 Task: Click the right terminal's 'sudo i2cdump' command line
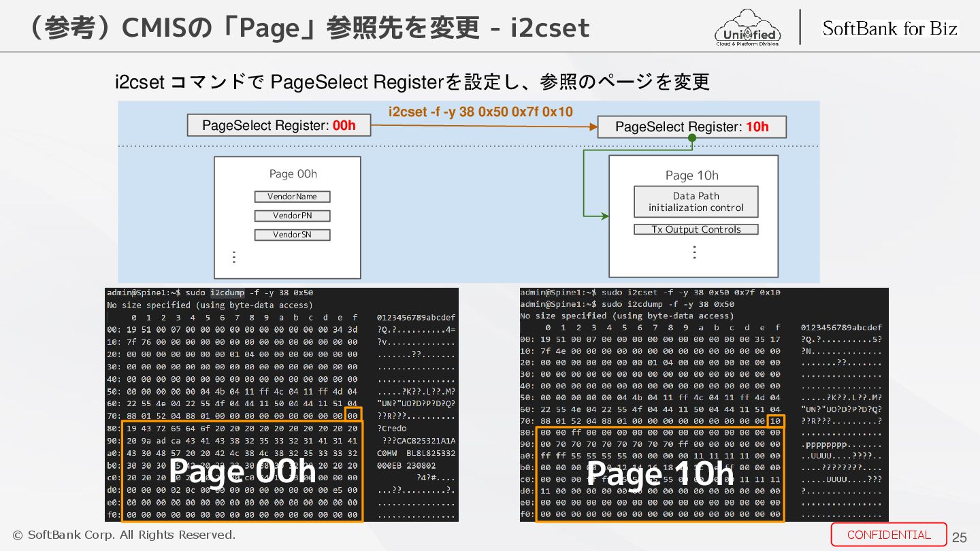pos(627,304)
